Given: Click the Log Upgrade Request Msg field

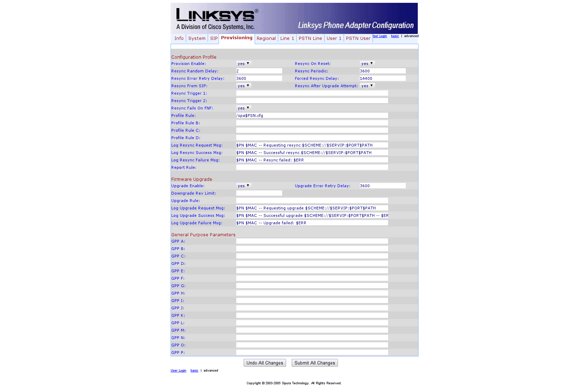Looking at the screenshot, I should point(312,208).
